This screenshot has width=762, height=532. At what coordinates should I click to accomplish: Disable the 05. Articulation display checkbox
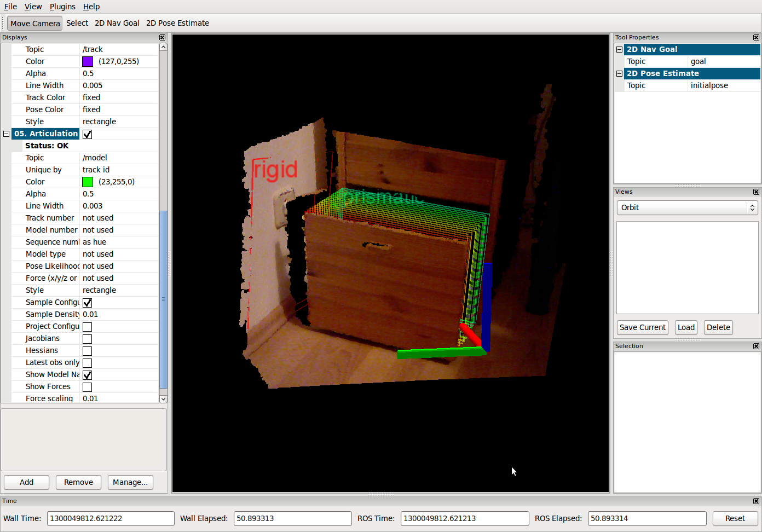pos(88,134)
